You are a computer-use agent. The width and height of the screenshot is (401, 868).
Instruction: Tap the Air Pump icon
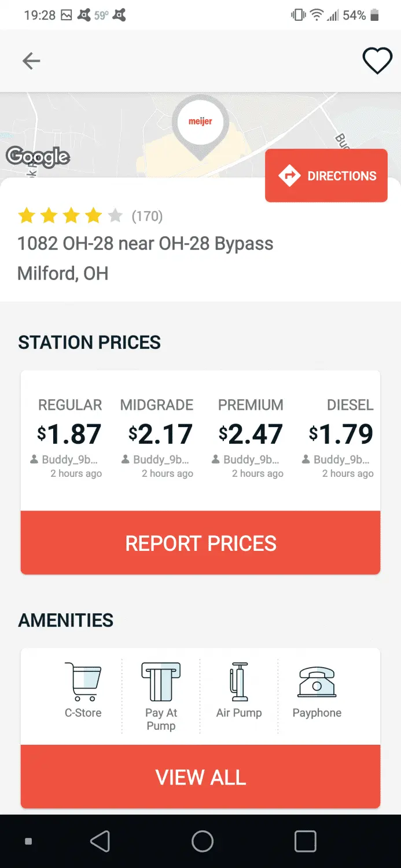(239, 682)
